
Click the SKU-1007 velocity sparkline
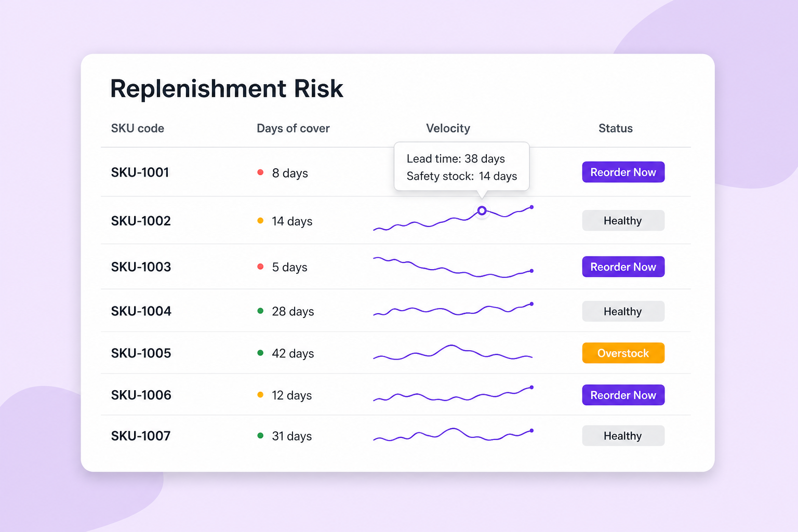pos(453,435)
